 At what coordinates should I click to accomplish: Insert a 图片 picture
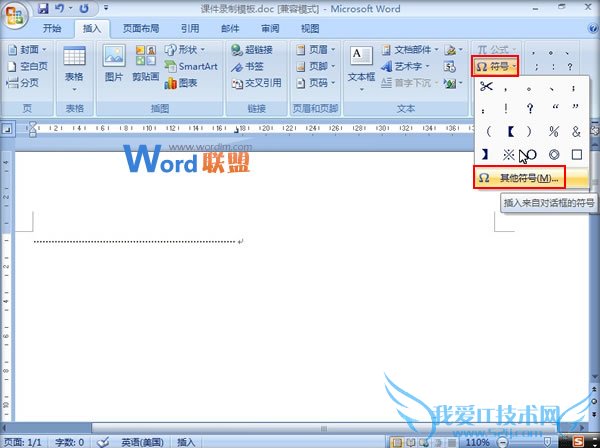[x=114, y=63]
